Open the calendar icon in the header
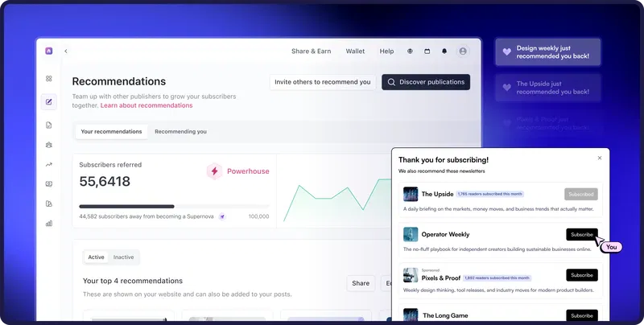 (427, 51)
